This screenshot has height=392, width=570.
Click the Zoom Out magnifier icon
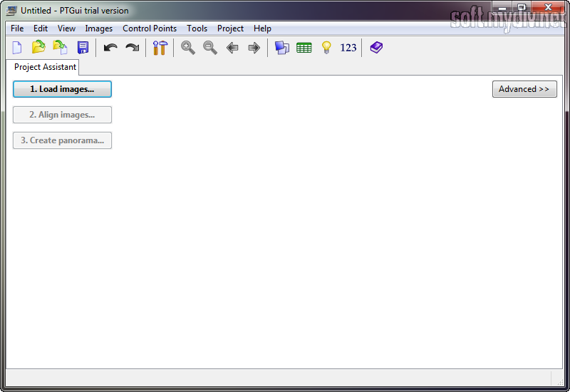(x=210, y=48)
